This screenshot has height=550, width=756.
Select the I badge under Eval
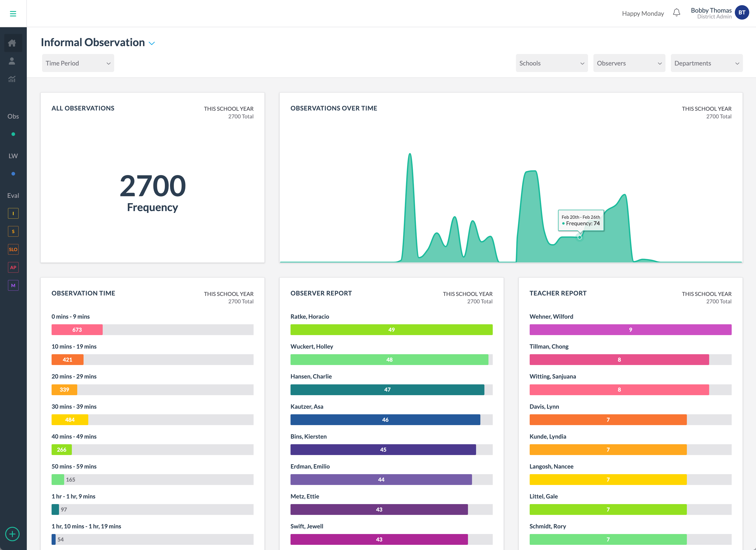(x=13, y=213)
